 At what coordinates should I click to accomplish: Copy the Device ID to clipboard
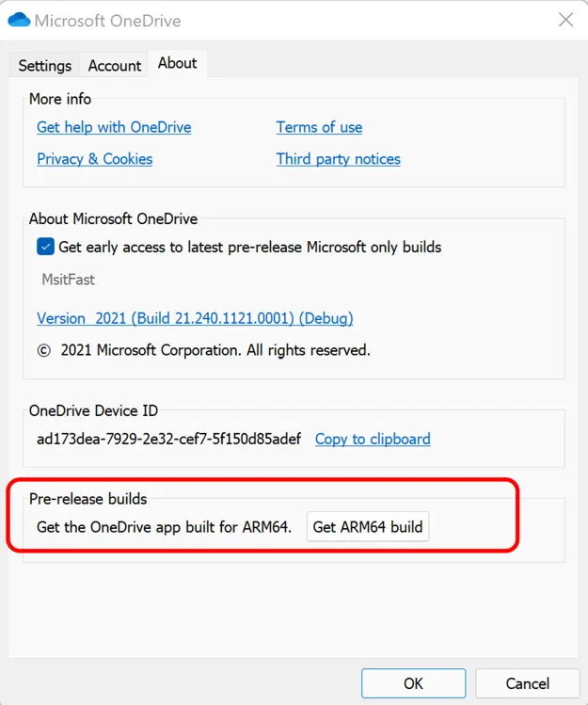click(373, 439)
